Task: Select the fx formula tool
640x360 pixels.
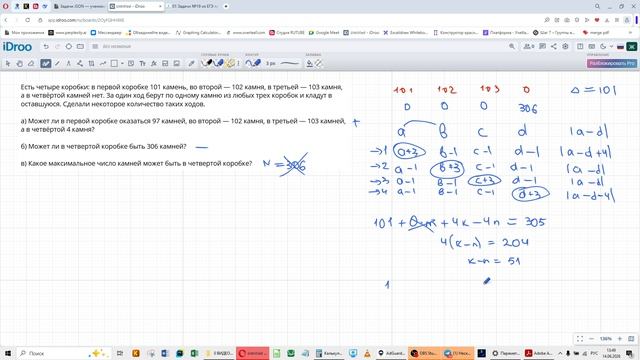Action: [x=154, y=63]
